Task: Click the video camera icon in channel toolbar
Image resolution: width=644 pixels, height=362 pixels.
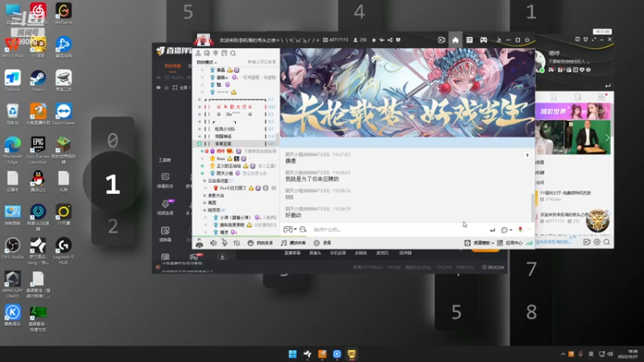Action: (441, 39)
